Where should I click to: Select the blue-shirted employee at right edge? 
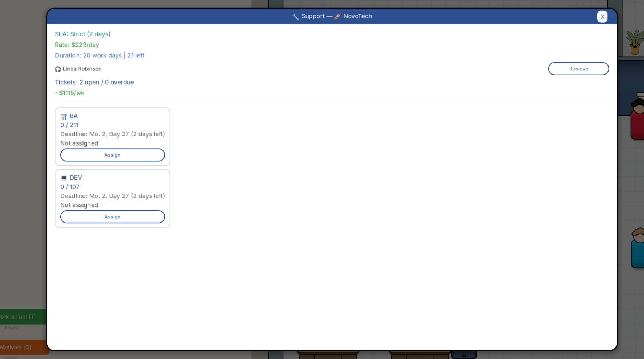[637, 248]
